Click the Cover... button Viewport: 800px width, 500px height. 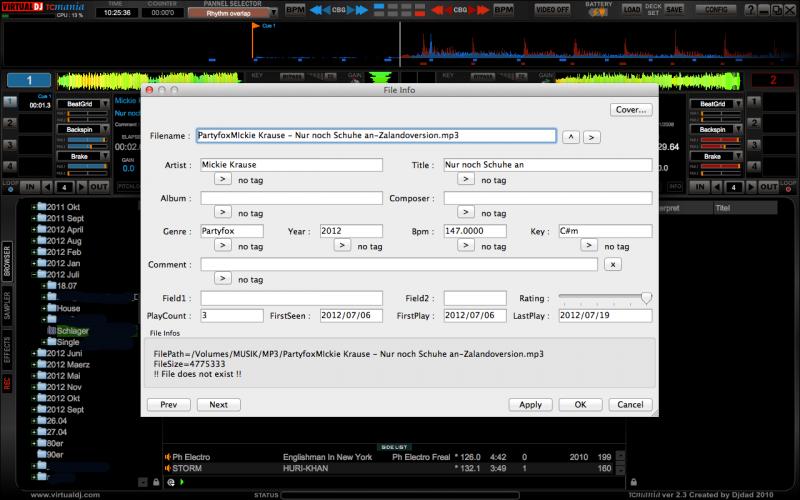(x=631, y=110)
